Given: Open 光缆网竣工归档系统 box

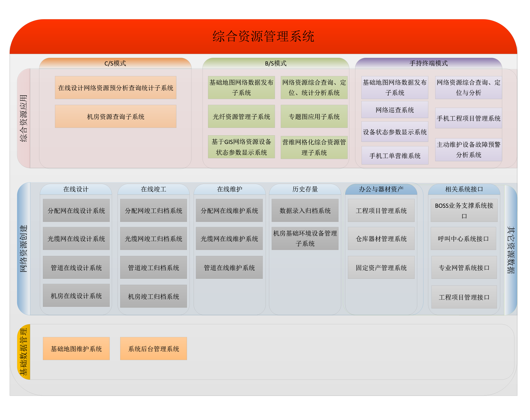Looking at the screenshot, I should (153, 238).
